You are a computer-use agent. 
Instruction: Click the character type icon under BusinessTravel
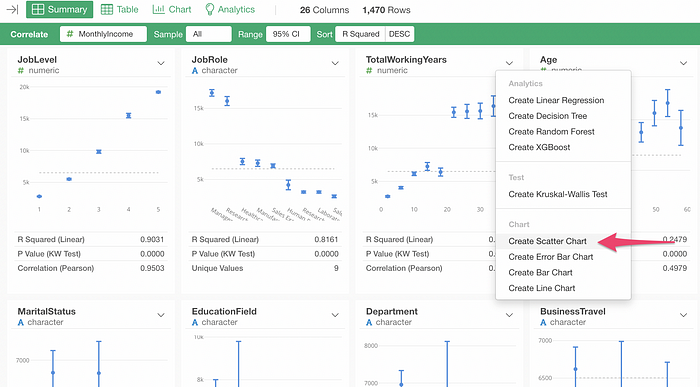543,322
